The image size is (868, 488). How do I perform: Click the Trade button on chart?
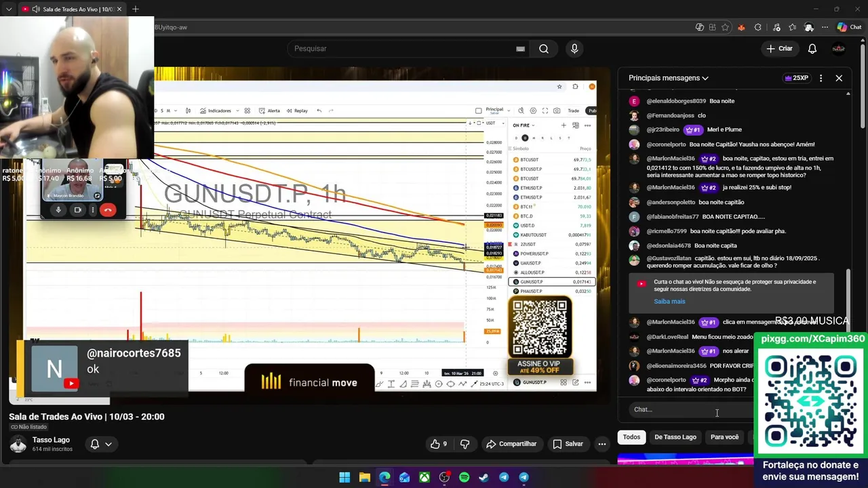(574, 110)
